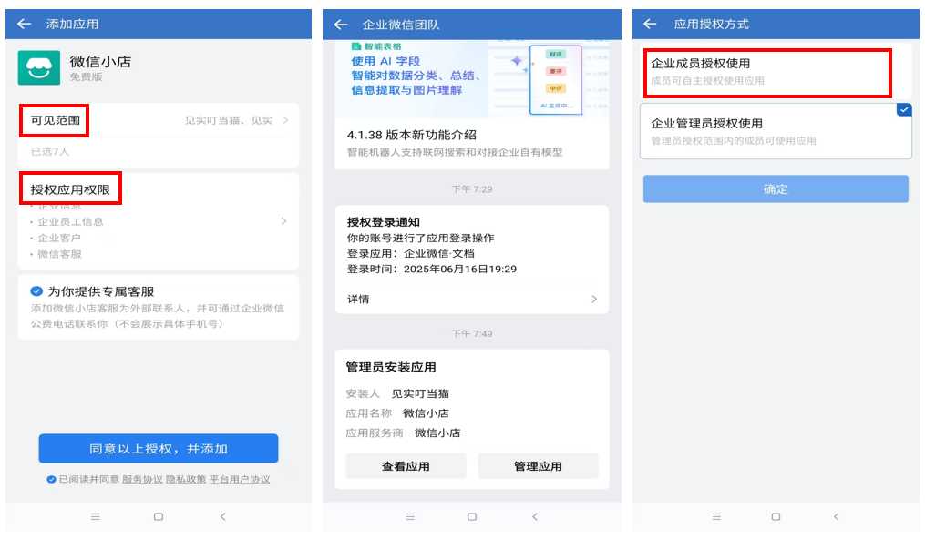Tap the 详情 label

coord(358,299)
